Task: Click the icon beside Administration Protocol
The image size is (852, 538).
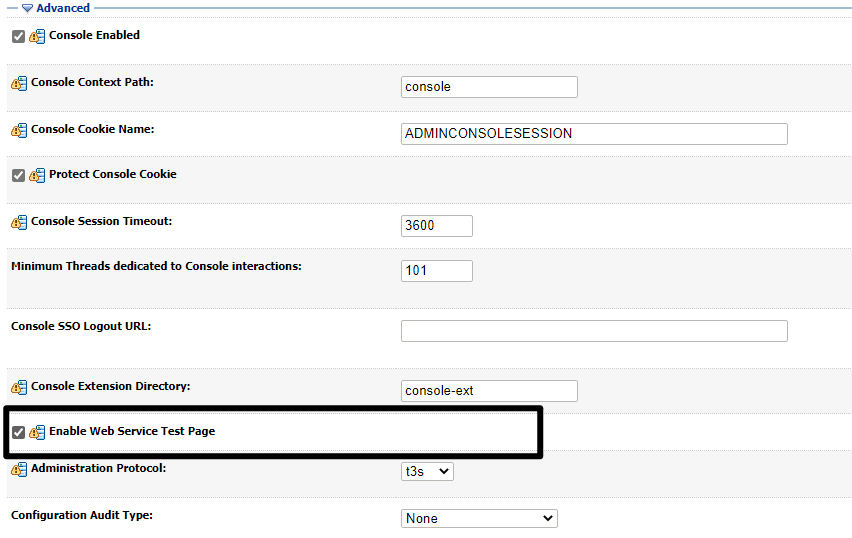Action: [19, 469]
